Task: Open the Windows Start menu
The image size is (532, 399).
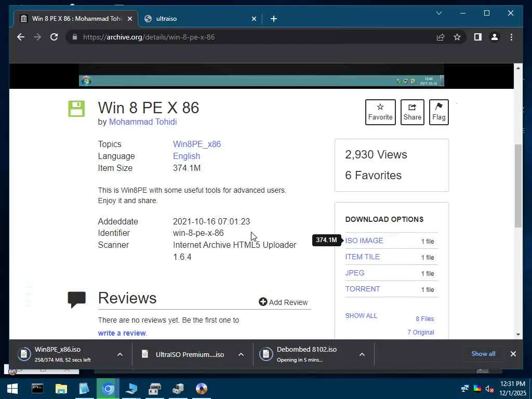Action: [x=12, y=389]
